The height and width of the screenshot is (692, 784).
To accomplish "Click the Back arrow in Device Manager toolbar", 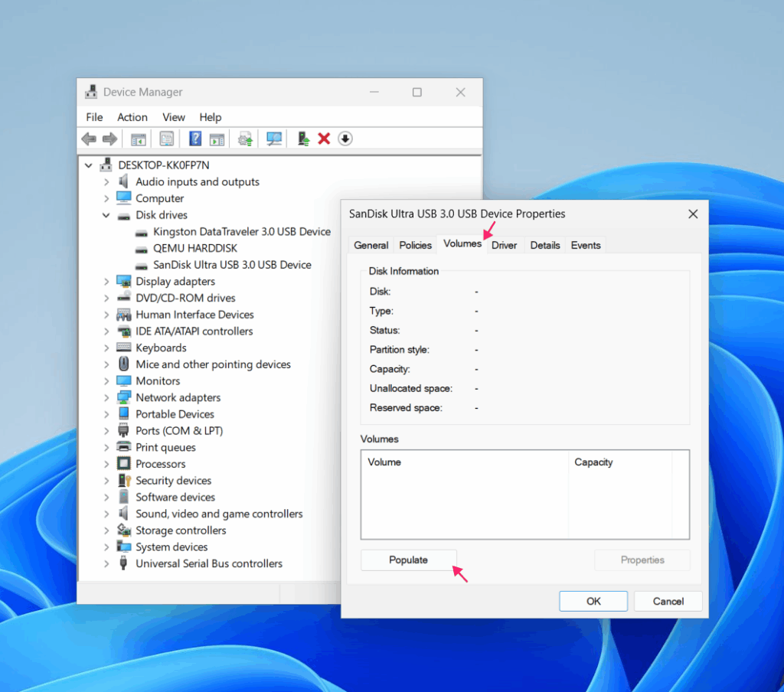I will 89,139.
